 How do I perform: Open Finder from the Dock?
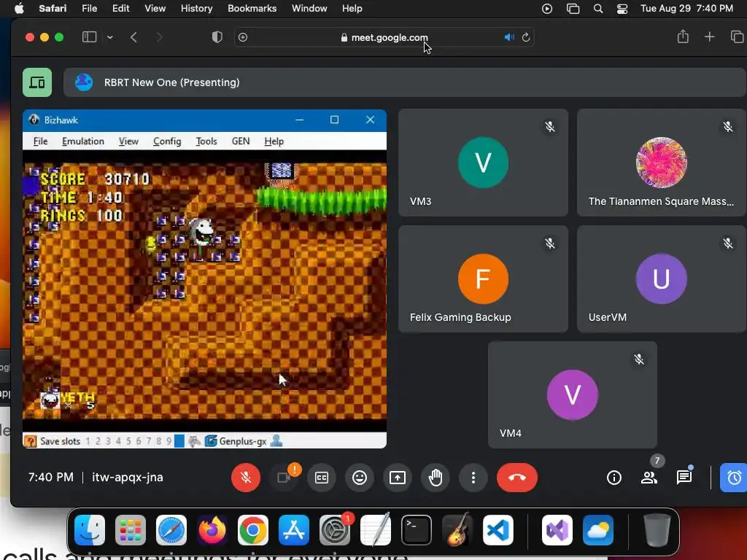[x=90, y=530]
